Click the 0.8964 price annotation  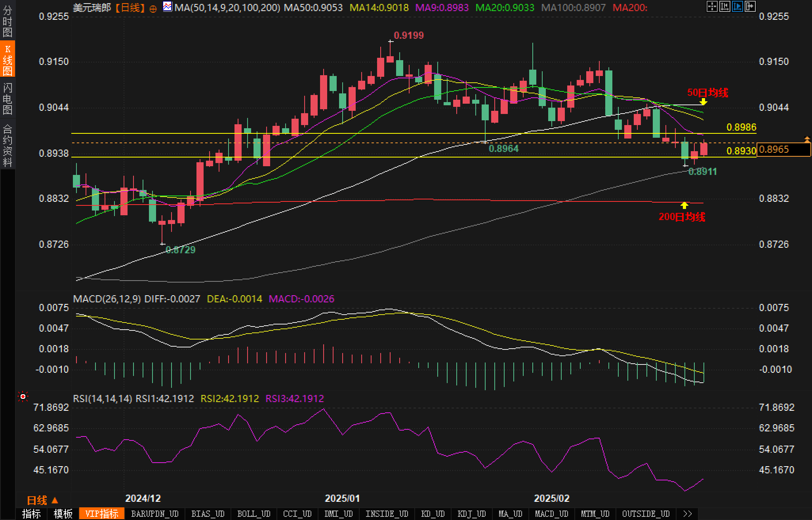(x=504, y=148)
